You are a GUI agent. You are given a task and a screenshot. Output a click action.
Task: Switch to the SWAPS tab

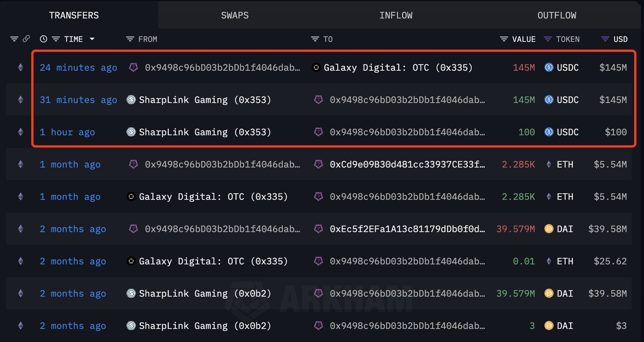pos(235,15)
